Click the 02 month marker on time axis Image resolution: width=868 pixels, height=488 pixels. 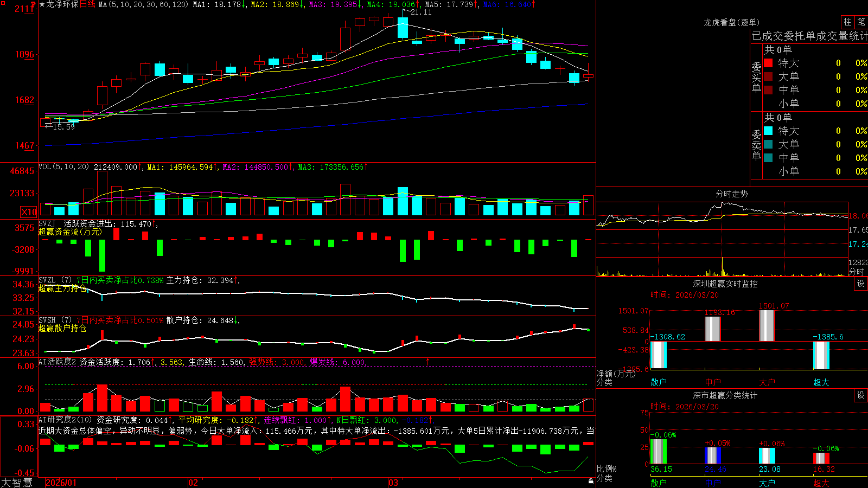click(x=193, y=483)
